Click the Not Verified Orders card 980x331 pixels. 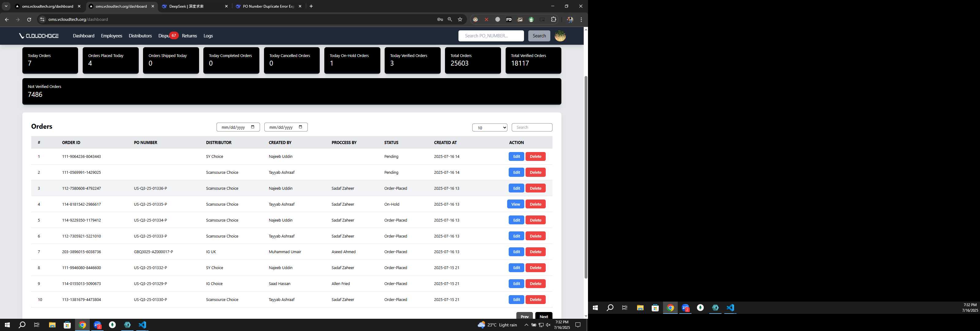click(x=292, y=91)
